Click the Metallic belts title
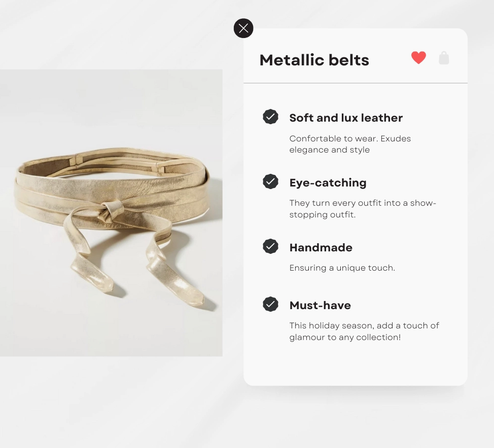The image size is (494, 448). (x=314, y=60)
